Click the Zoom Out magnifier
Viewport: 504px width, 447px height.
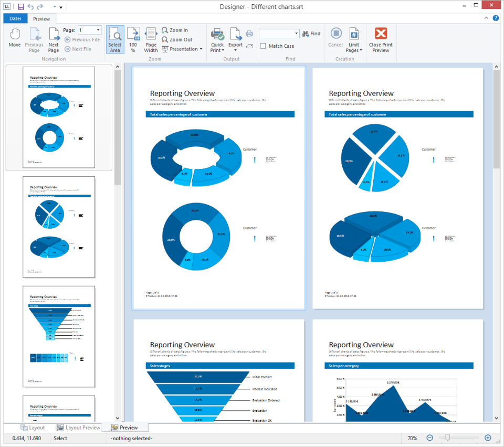pos(176,40)
